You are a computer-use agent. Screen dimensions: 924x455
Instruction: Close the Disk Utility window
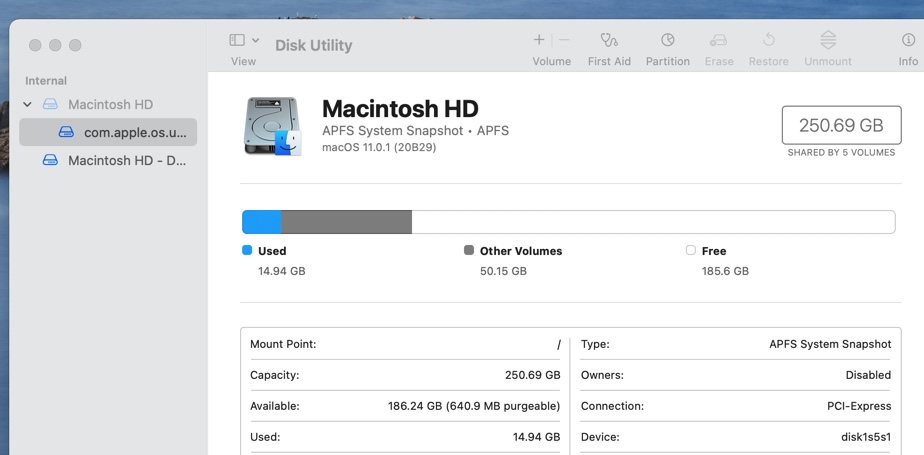[x=35, y=45]
